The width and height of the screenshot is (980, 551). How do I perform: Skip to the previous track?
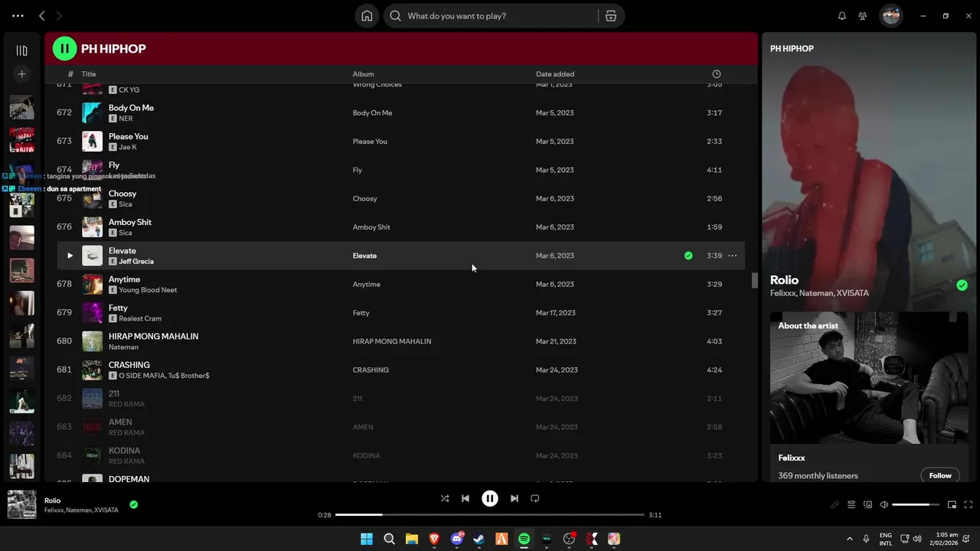(x=465, y=498)
